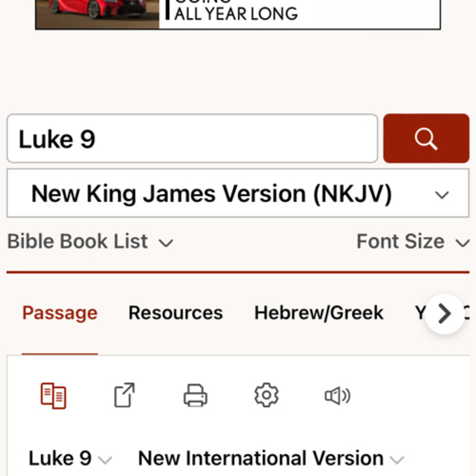Screen dimensions: 476x476
Task: Open the Font Size dropdown
Action: click(413, 241)
